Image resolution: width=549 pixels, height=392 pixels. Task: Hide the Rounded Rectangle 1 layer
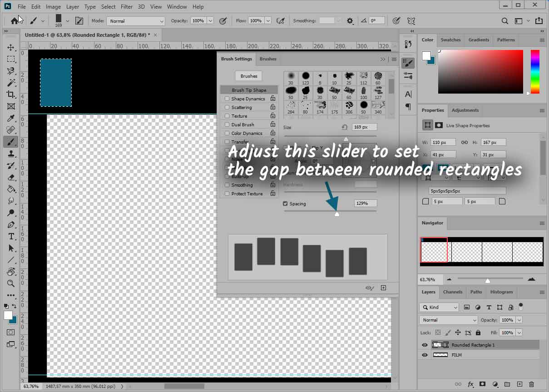425,345
